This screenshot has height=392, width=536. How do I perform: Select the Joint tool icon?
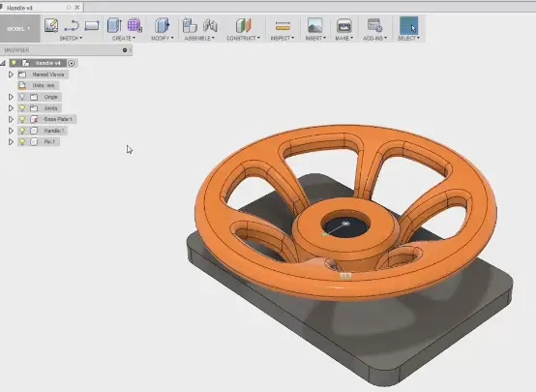pyautogui.click(x=210, y=26)
